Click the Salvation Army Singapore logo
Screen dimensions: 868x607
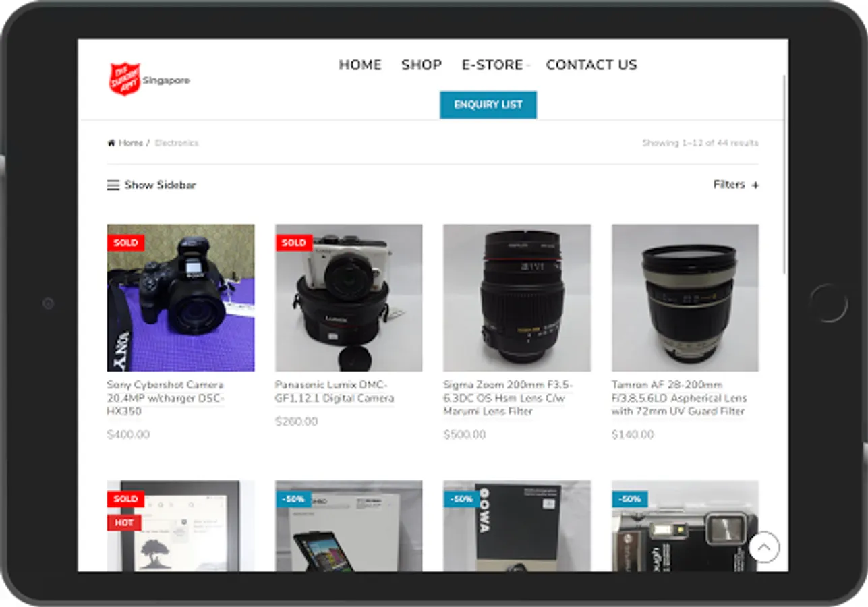[149, 80]
